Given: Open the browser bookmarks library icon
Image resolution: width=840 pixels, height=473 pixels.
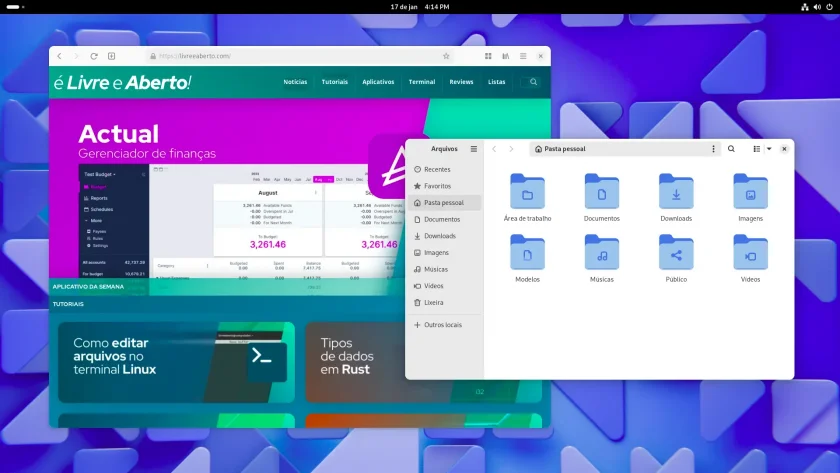Looking at the screenshot, I should (505, 56).
